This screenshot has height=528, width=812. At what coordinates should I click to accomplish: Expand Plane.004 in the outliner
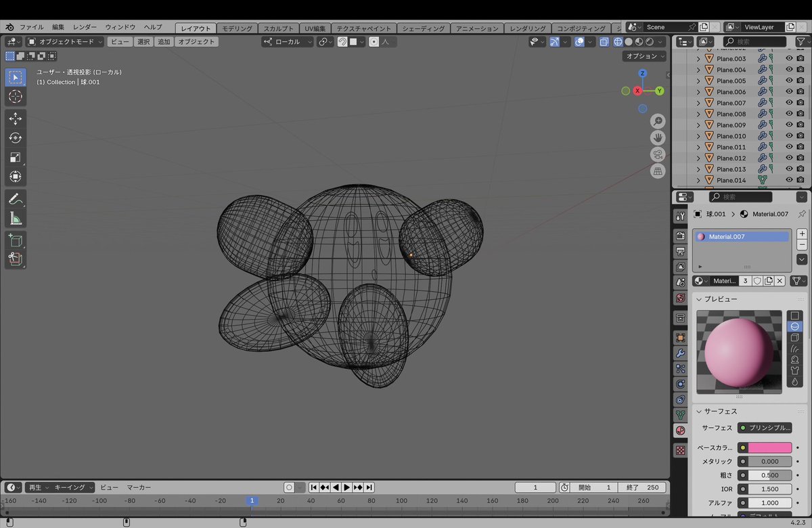698,70
